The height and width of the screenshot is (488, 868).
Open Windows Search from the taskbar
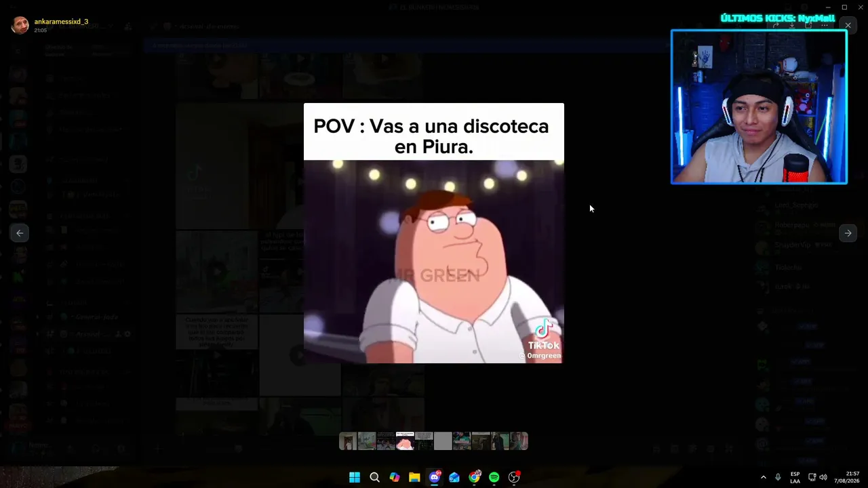pos(374,477)
